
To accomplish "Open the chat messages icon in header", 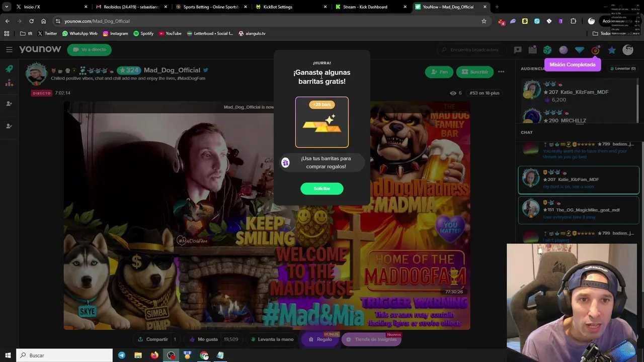I will tap(518, 50).
